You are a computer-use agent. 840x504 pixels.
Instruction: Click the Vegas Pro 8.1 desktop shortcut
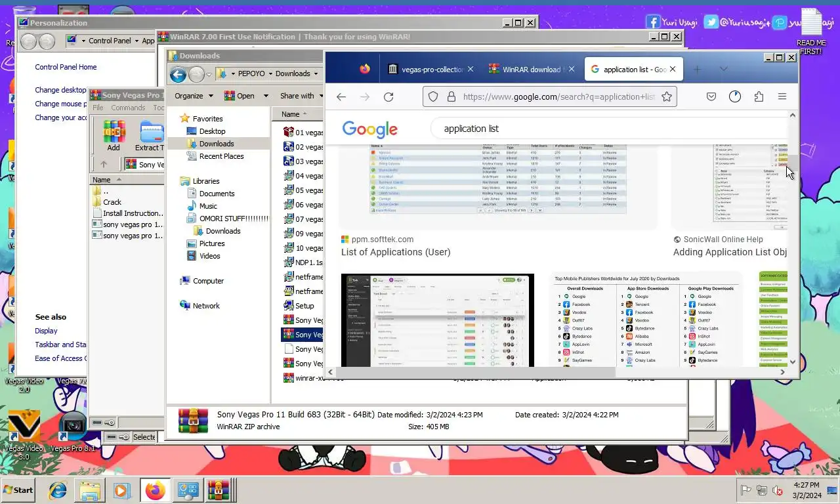[x=73, y=432]
